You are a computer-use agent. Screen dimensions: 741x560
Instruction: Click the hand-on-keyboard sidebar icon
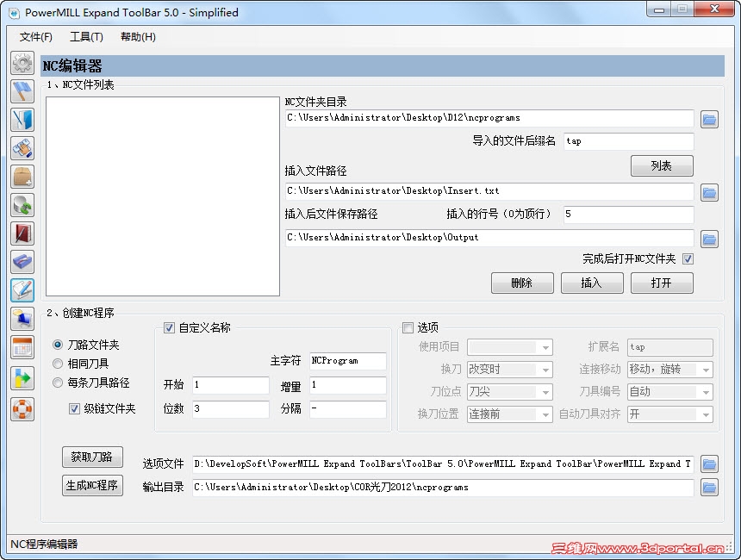pyautogui.click(x=22, y=148)
